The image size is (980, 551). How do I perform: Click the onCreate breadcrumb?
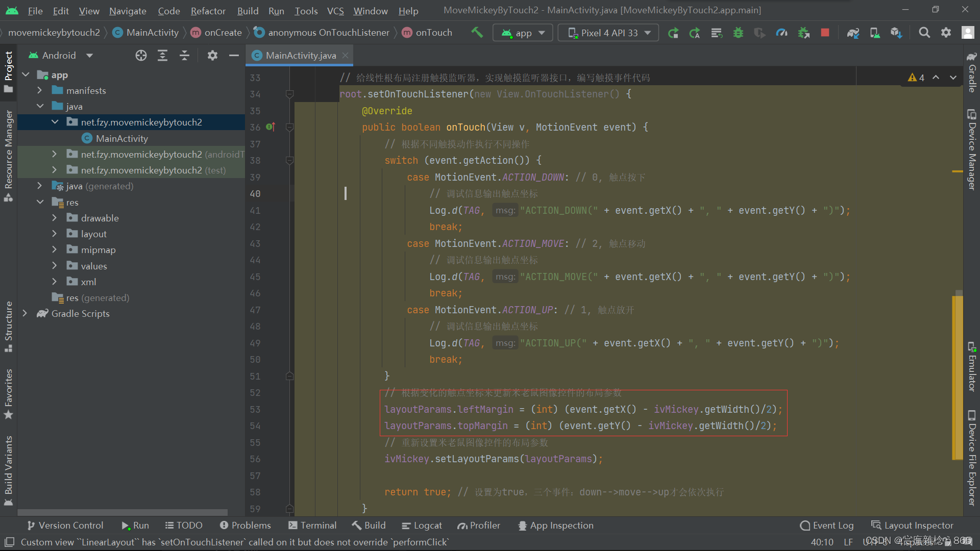coord(216,33)
